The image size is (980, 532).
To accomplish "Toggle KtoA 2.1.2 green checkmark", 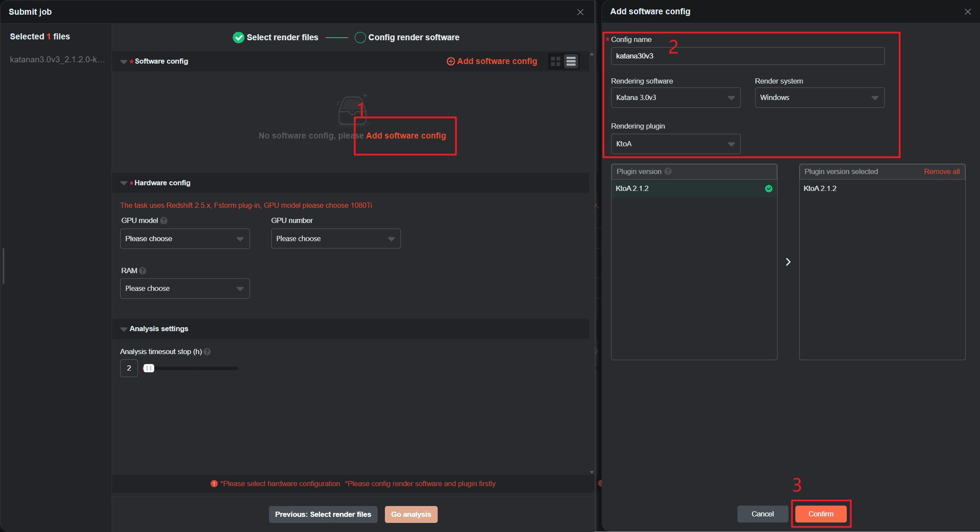I will pos(769,189).
